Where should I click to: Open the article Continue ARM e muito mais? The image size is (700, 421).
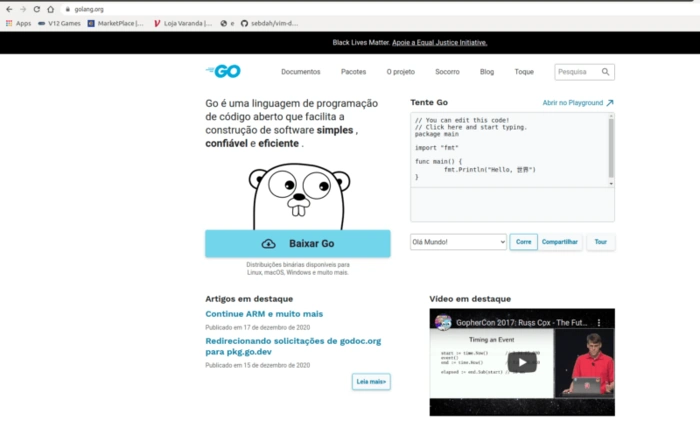click(264, 314)
